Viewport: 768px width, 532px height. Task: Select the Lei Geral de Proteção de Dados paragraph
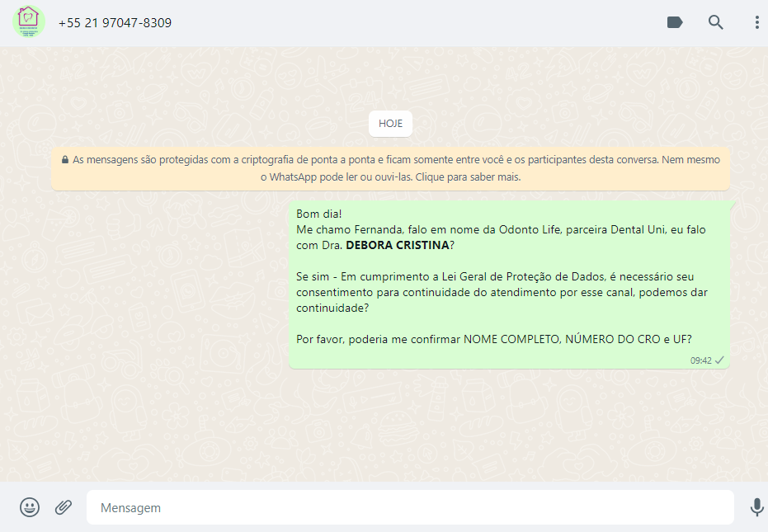click(x=502, y=293)
